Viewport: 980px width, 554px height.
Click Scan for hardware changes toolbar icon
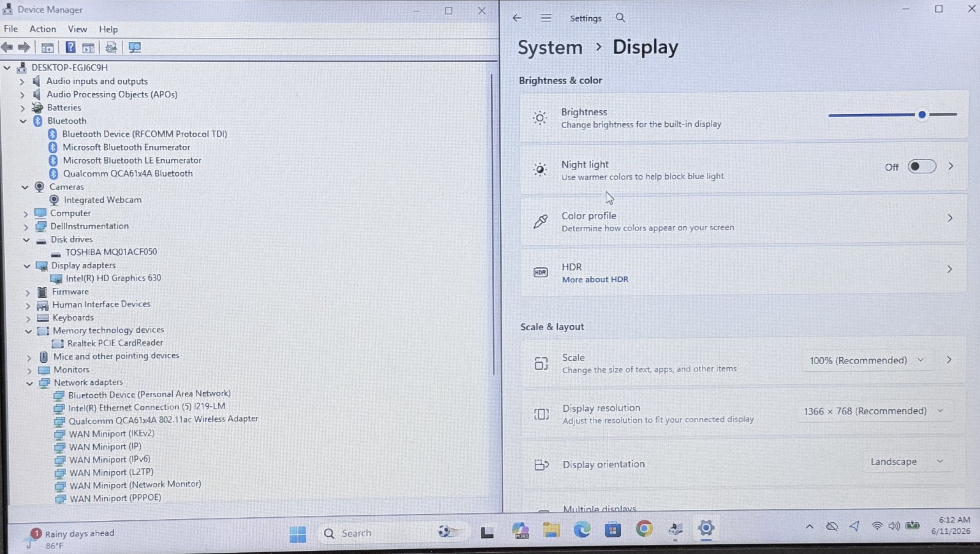point(135,47)
